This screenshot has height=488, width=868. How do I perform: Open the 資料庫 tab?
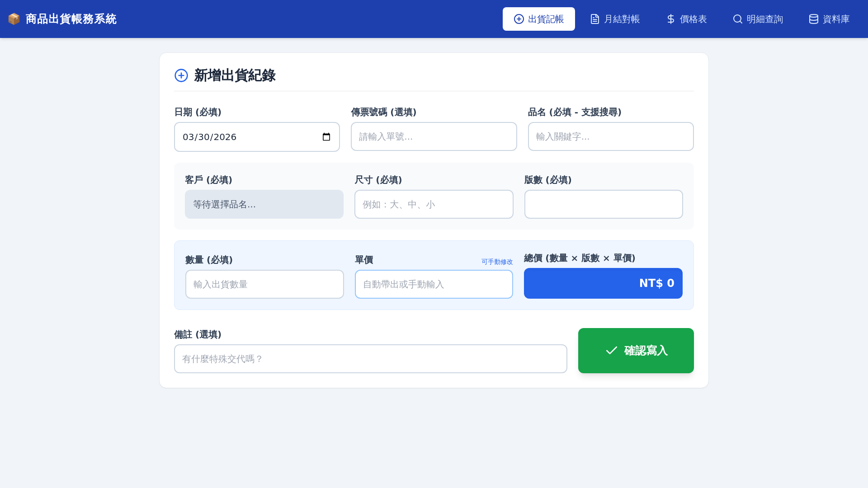(829, 19)
